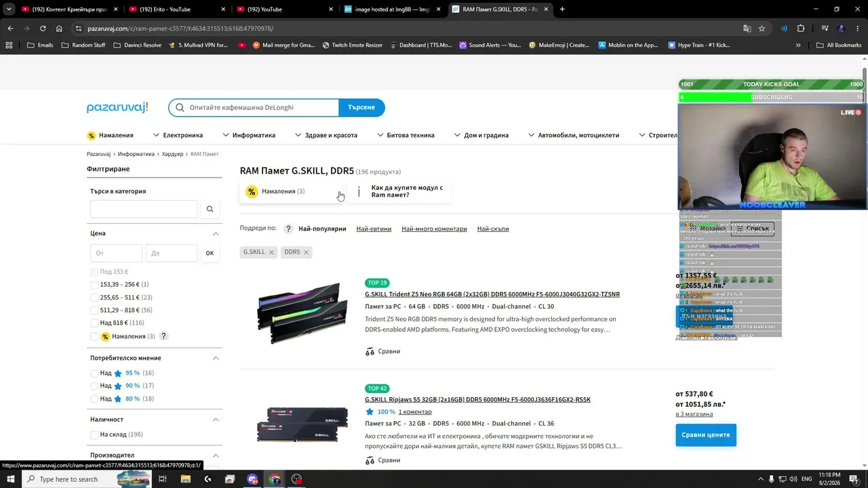The width and height of the screenshot is (868, 488).
Task: Click compare scales icon for Trident Z5 Neo
Action: 370,352
